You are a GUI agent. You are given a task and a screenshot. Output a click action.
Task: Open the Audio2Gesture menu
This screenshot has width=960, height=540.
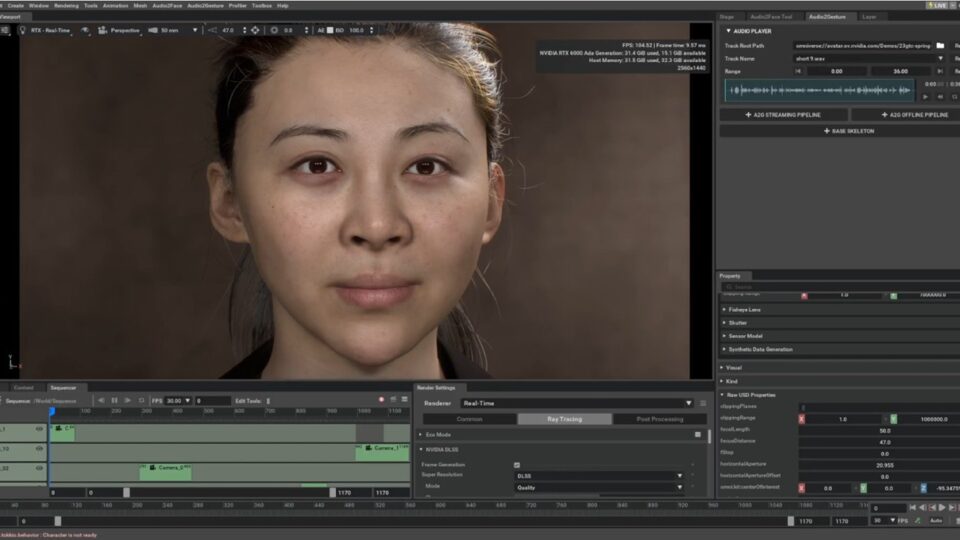(205, 6)
